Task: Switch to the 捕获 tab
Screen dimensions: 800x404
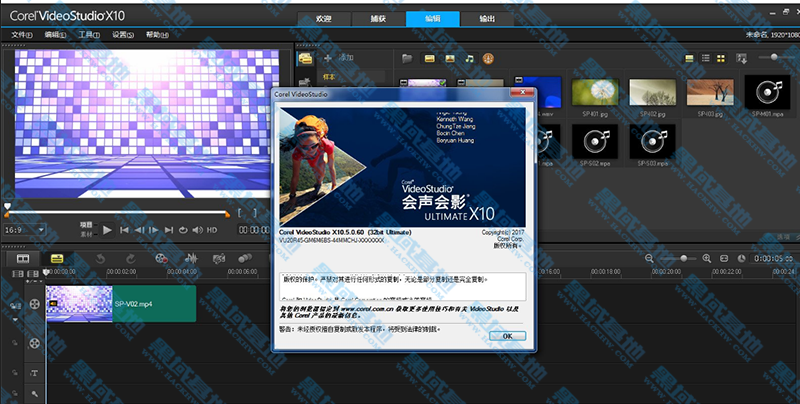Action: 378,19
